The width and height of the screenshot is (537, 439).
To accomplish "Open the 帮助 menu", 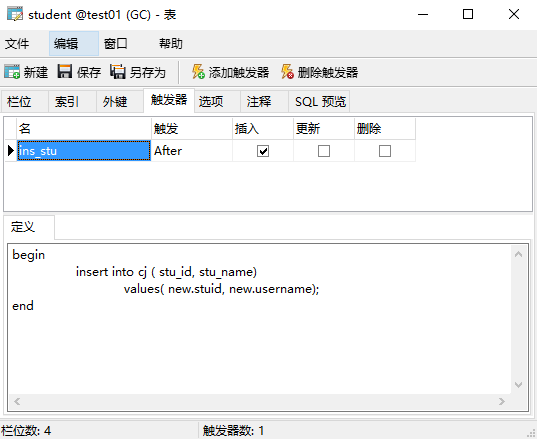I will (x=171, y=43).
